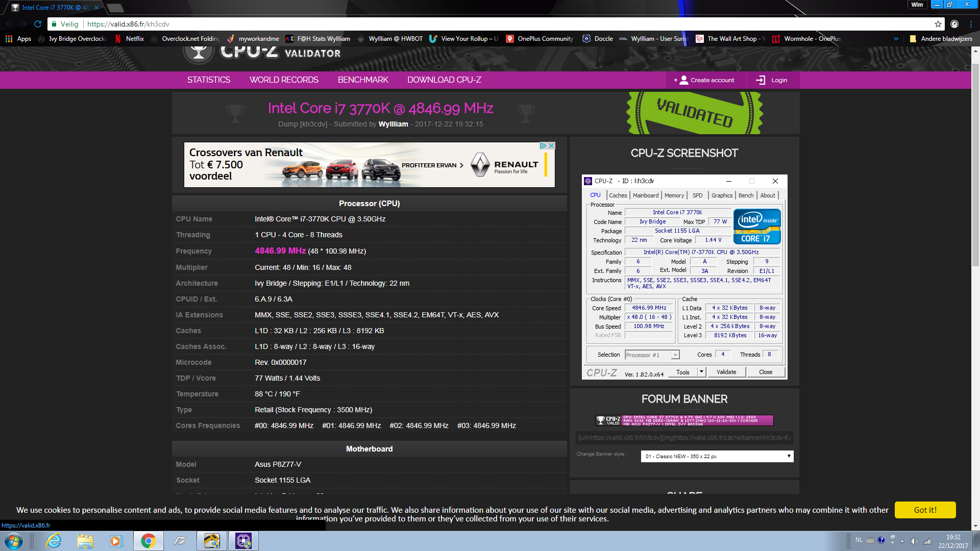Close the current browser tab
The height and width of the screenshot is (551, 980).
(96, 8)
